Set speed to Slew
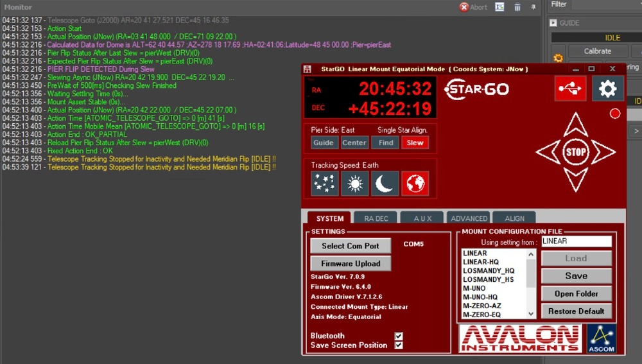This screenshot has height=364, width=642. 415,143
